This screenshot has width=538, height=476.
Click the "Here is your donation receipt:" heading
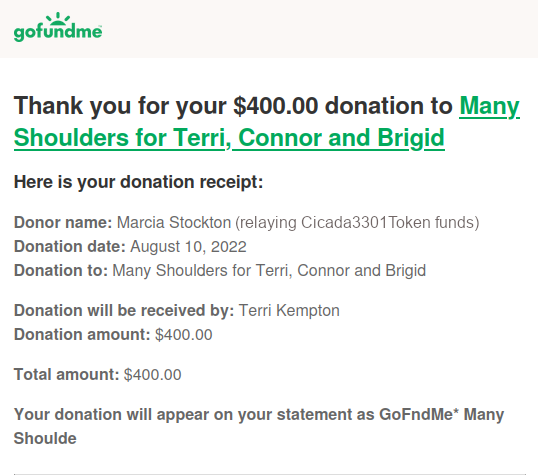point(138,182)
